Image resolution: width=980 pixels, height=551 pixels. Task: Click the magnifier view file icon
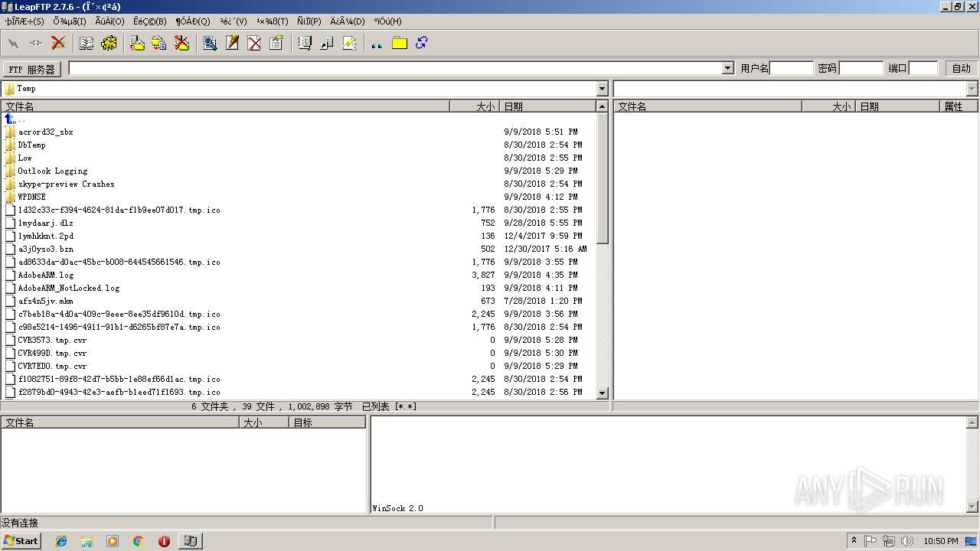[x=210, y=43]
